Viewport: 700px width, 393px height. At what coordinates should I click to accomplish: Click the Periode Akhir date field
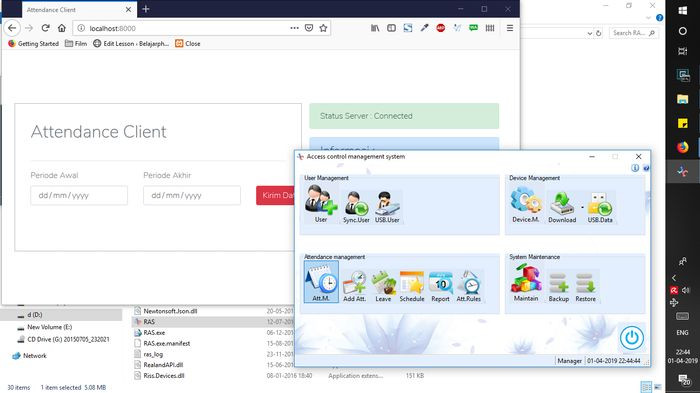[192, 196]
